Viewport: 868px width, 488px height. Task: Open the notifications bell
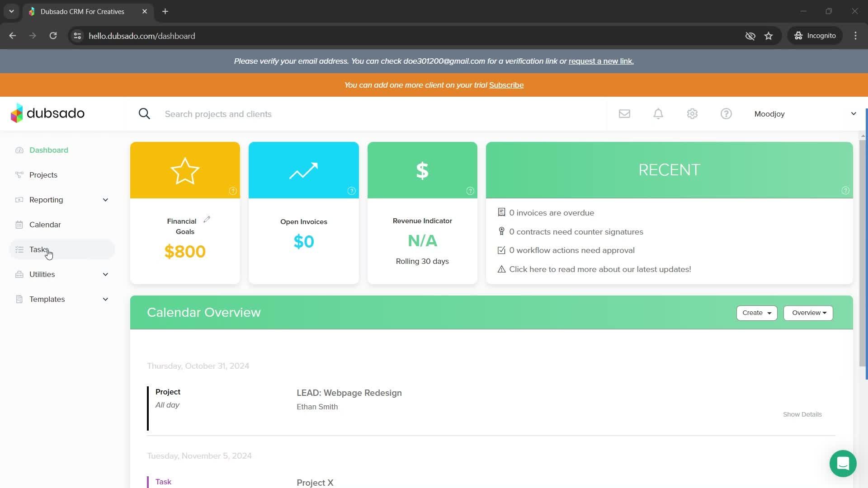(x=658, y=114)
